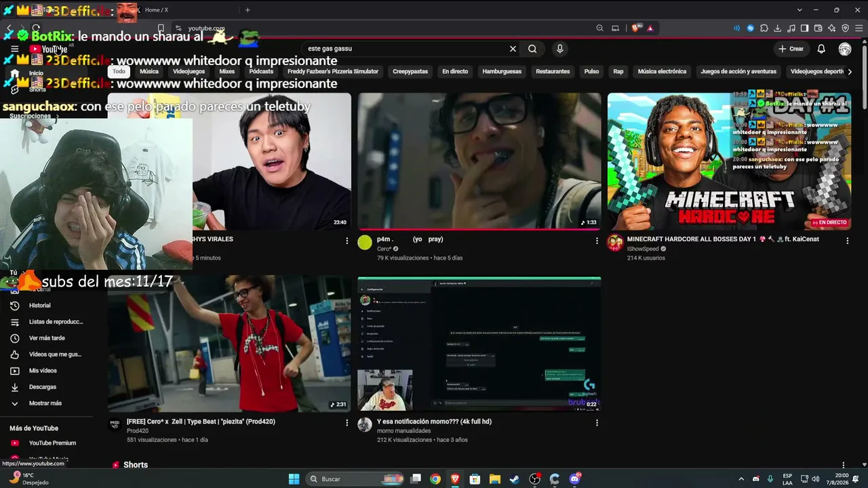Click the Brave Rewards triangle icon

coord(650,28)
